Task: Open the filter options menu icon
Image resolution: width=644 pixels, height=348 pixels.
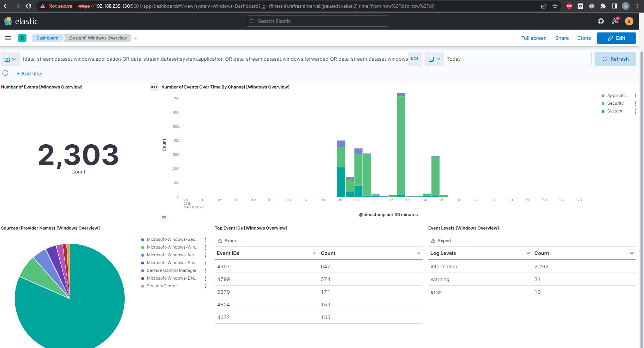Action: [x=5, y=73]
